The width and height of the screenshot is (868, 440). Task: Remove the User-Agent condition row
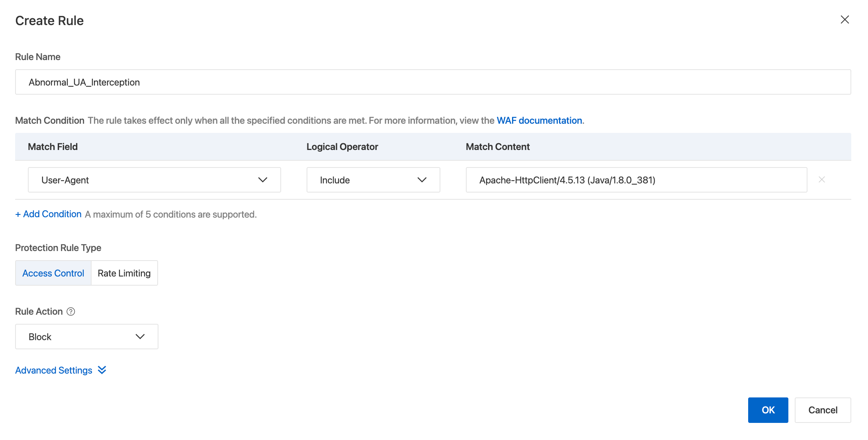[821, 180]
